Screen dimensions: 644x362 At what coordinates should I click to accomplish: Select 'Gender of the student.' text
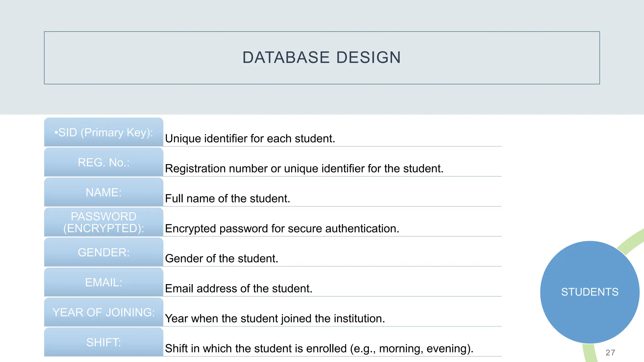click(x=222, y=259)
